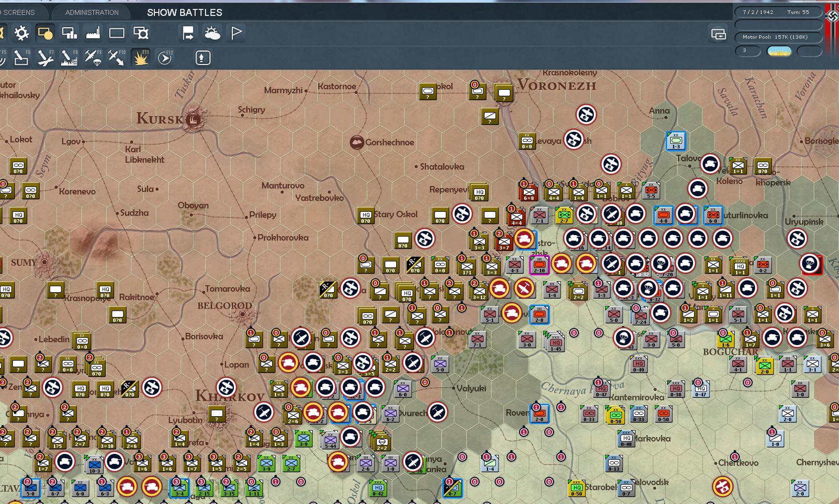Select the HQ 0-42 counter
Viewport: 839px width, 504px height.
tap(378, 488)
